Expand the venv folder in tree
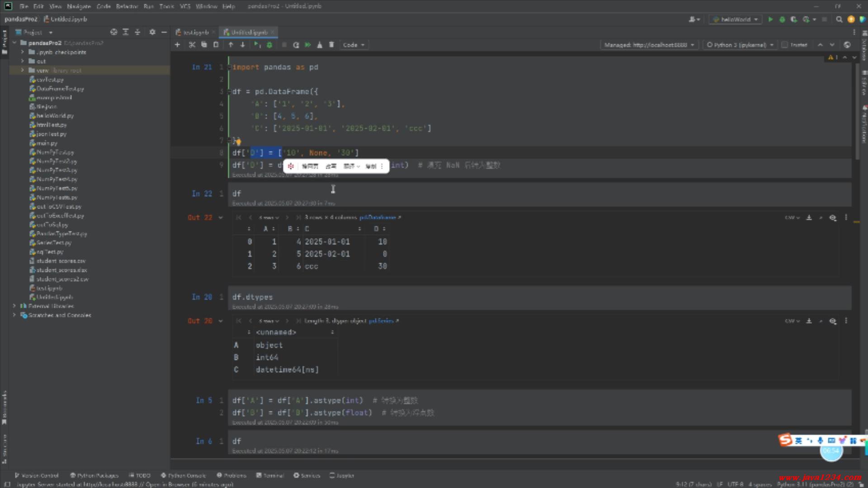 click(22, 70)
